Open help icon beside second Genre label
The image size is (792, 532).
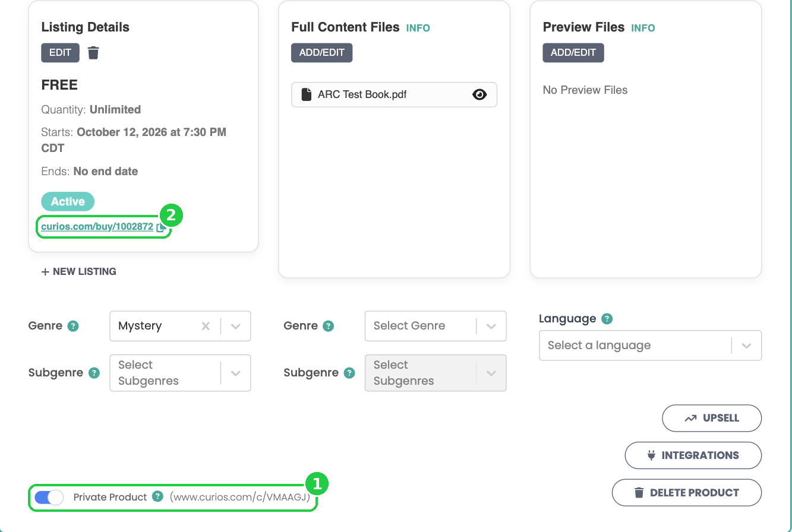tap(328, 326)
